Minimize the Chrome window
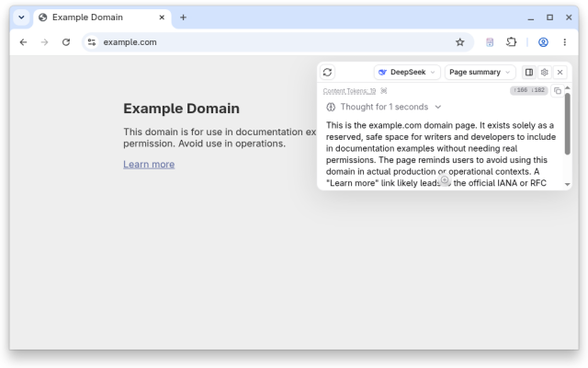Screen dimensions: 588x368 coord(531,17)
